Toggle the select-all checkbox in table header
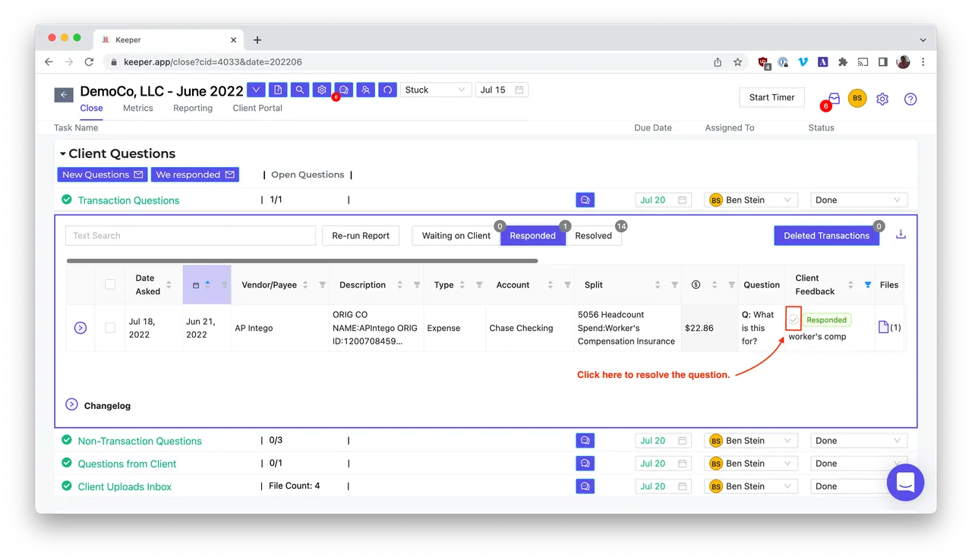The image size is (972, 560). click(x=110, y=285)
